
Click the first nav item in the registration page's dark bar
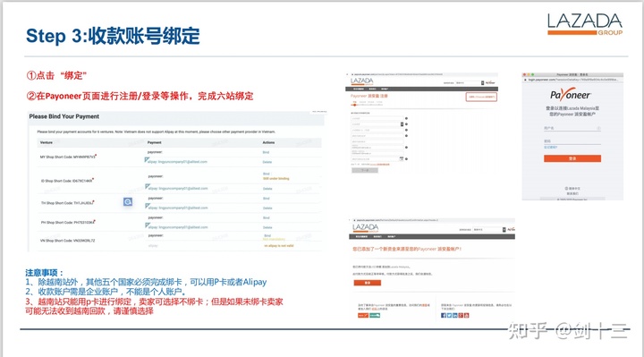359,89
